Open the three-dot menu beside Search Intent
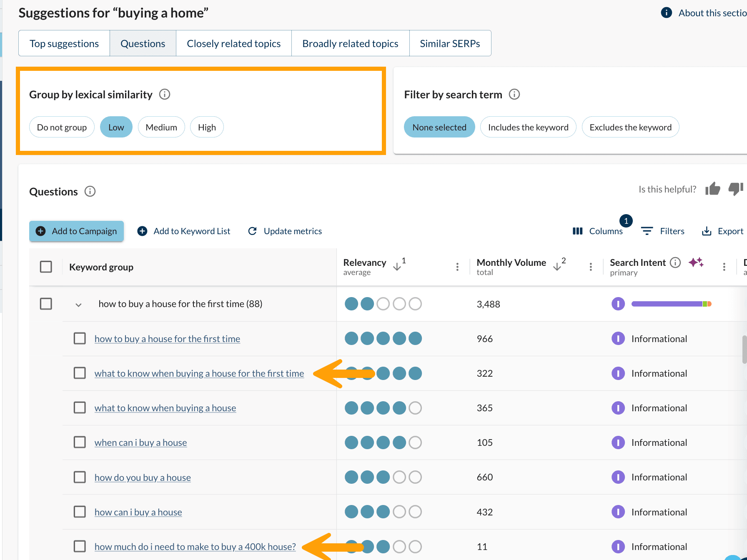Screen dimensions: 747x560 click(x=724, y=267)
